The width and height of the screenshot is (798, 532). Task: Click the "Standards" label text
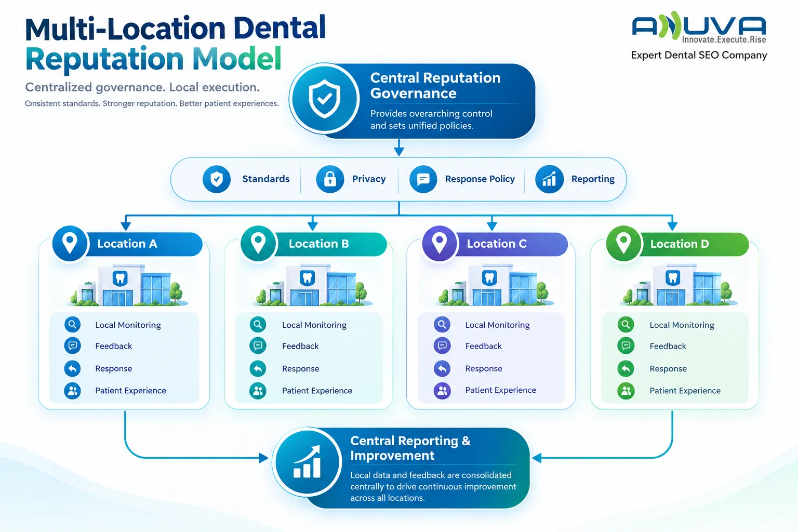click(x=266, y=179)
